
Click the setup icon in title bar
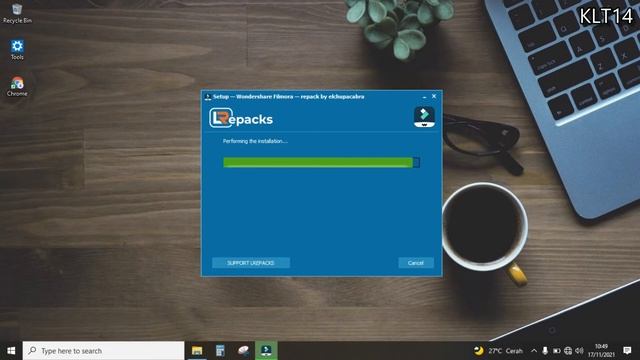pyautogui.click(x=207, y=97)
